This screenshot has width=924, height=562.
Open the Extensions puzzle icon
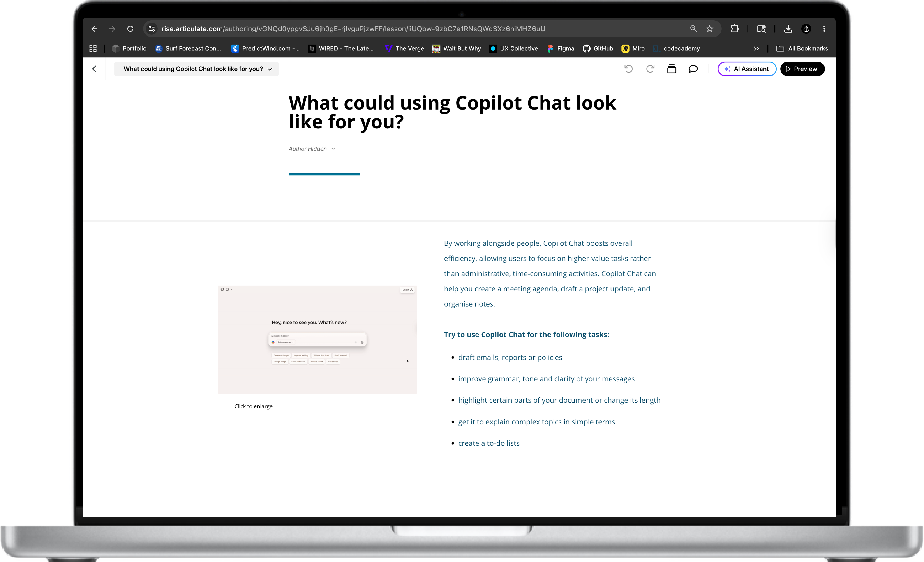[735, 29]
